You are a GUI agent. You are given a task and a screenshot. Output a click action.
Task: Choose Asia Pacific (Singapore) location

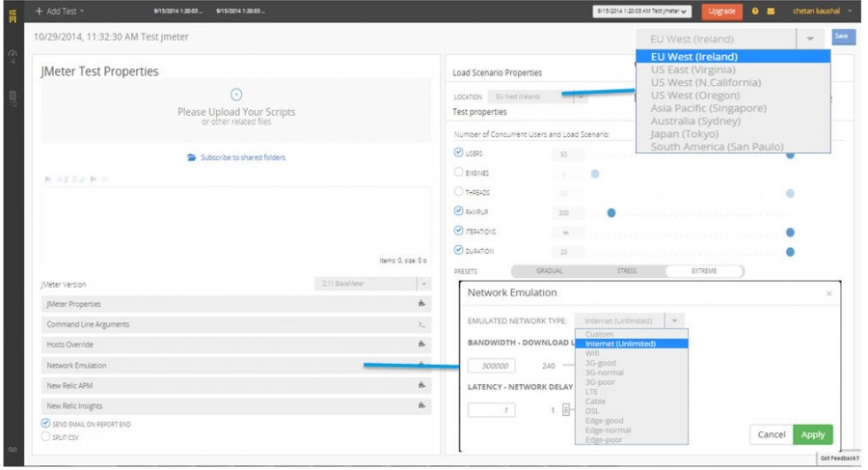[733, 108]
